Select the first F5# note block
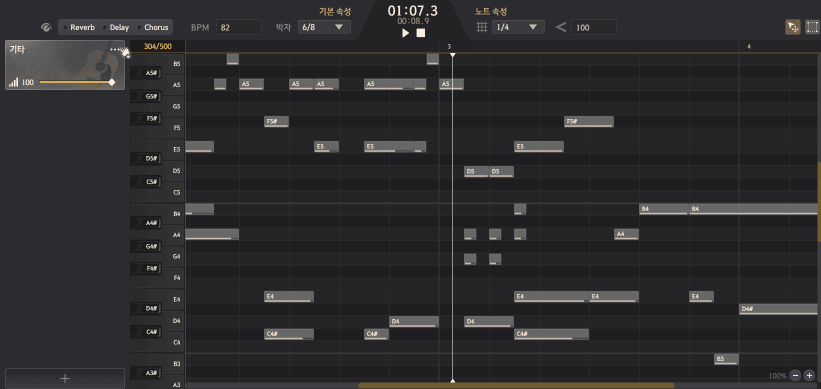Screen dimensions: 821x389 276,121
